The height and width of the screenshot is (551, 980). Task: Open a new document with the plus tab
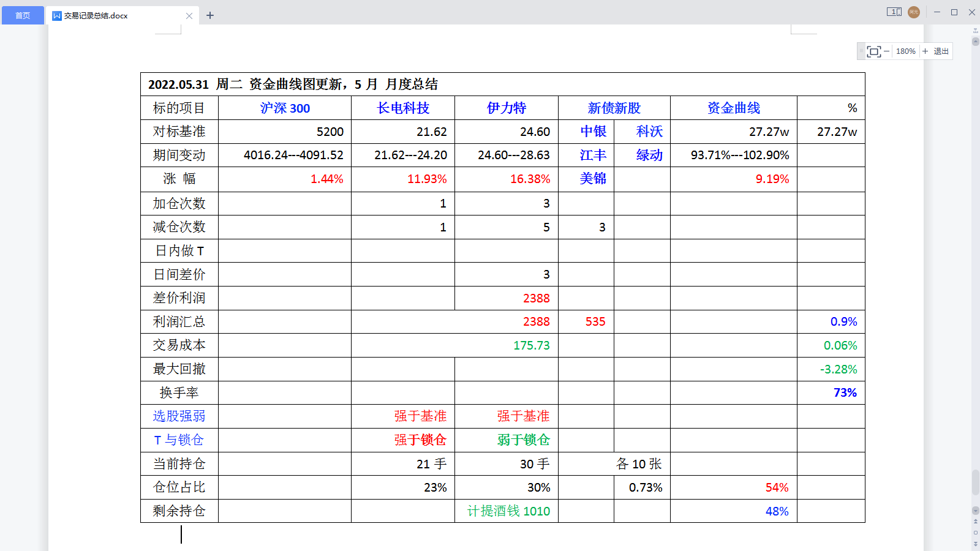tap(210, 15)
